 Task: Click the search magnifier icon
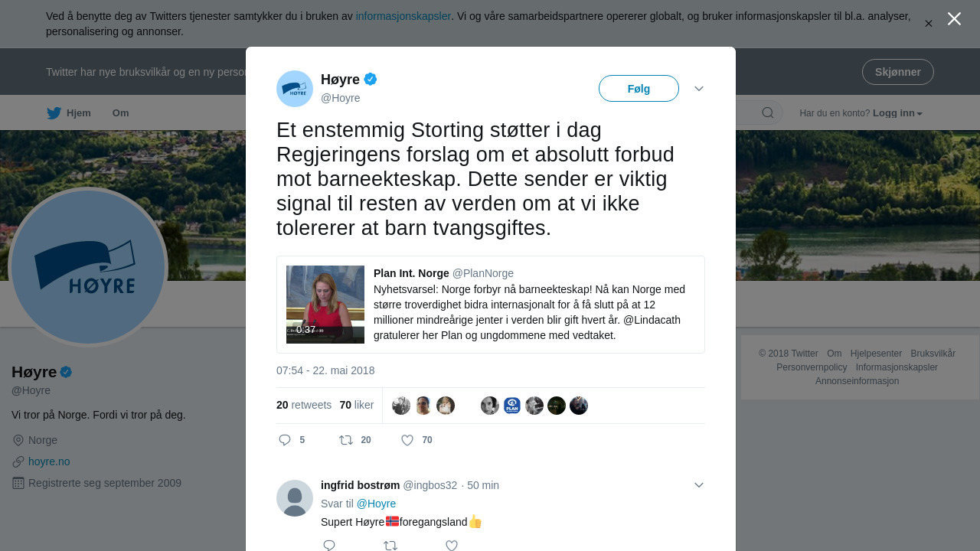click(767, 113)
